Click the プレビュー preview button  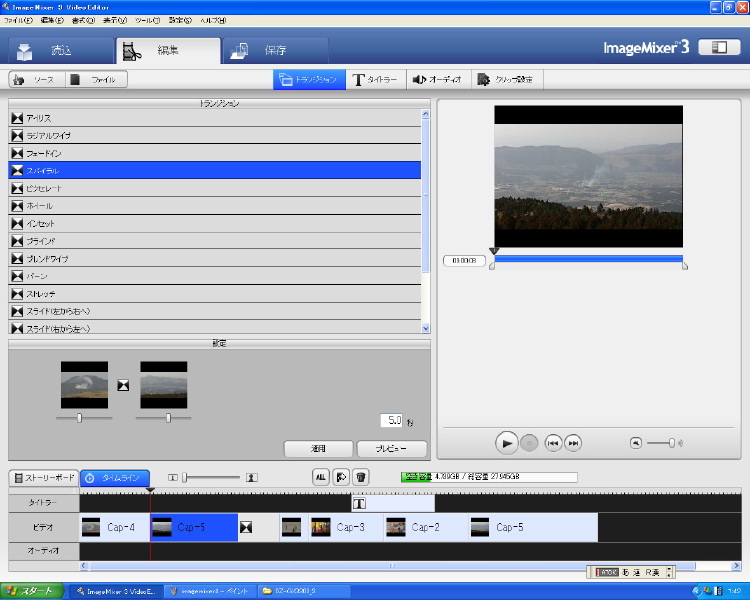click(391, 449)
